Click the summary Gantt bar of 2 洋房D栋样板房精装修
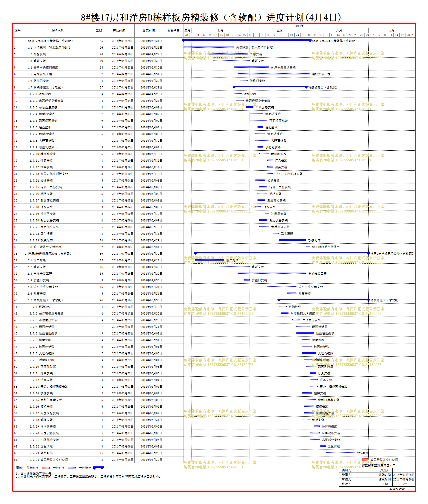Viewport: 428px width, 504px height. 282,253
